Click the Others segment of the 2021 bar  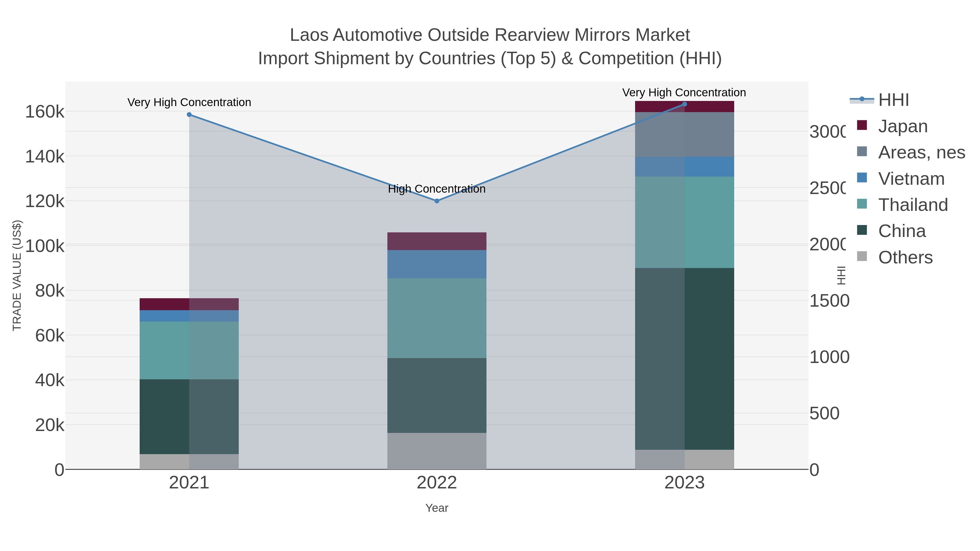[x=189, y=462]
